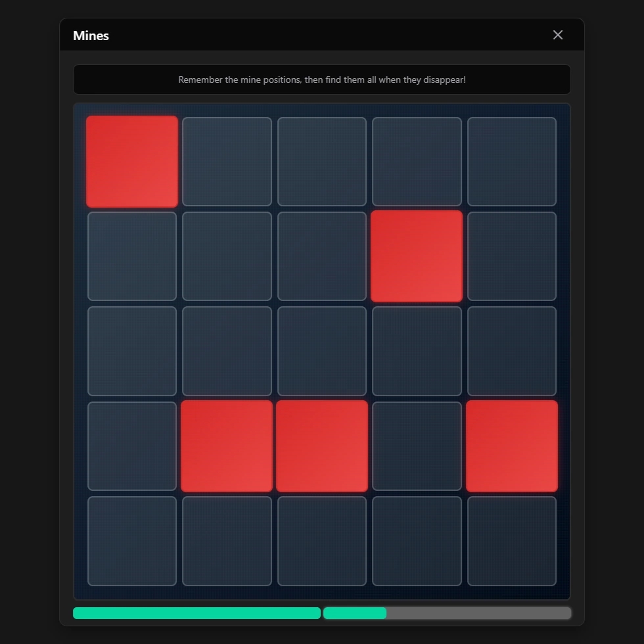Select the red mine tile in the second row
Viewport: 644px width, 644px height.
coord(417,256)
